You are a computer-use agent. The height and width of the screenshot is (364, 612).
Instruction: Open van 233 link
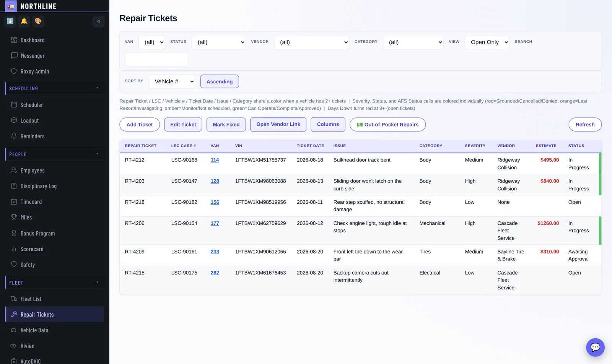coord(215,252)
